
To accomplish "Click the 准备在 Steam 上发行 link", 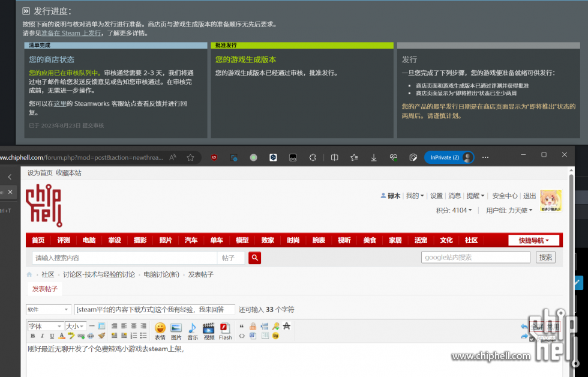I will coord(71,33).
